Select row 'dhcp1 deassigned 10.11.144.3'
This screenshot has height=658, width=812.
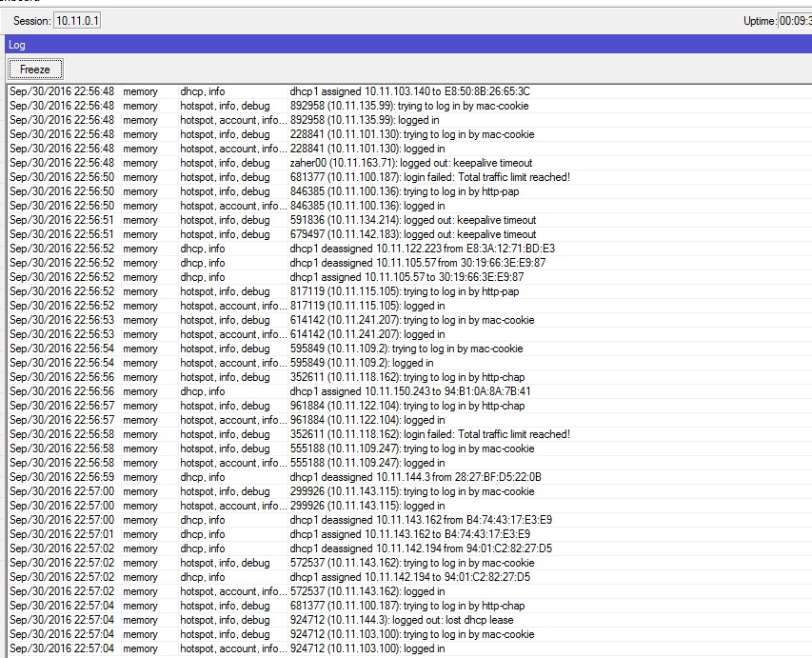pos(409,477)
